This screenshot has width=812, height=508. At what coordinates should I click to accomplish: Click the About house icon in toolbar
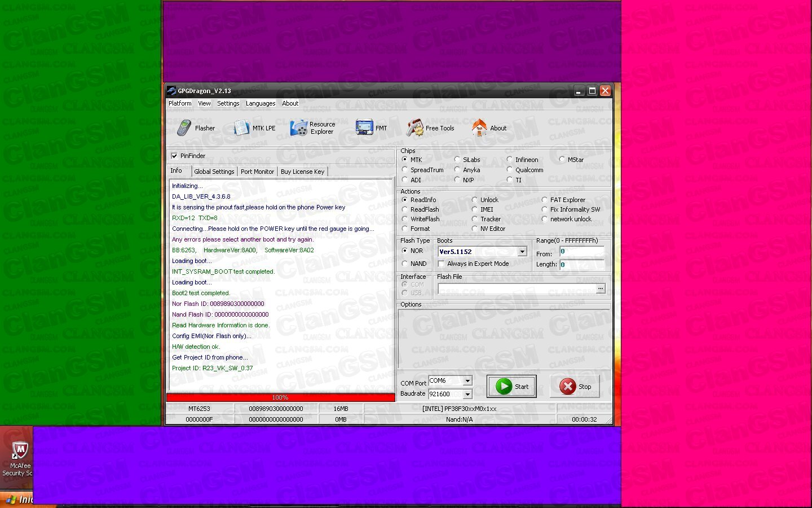click(x=479, y=128)
